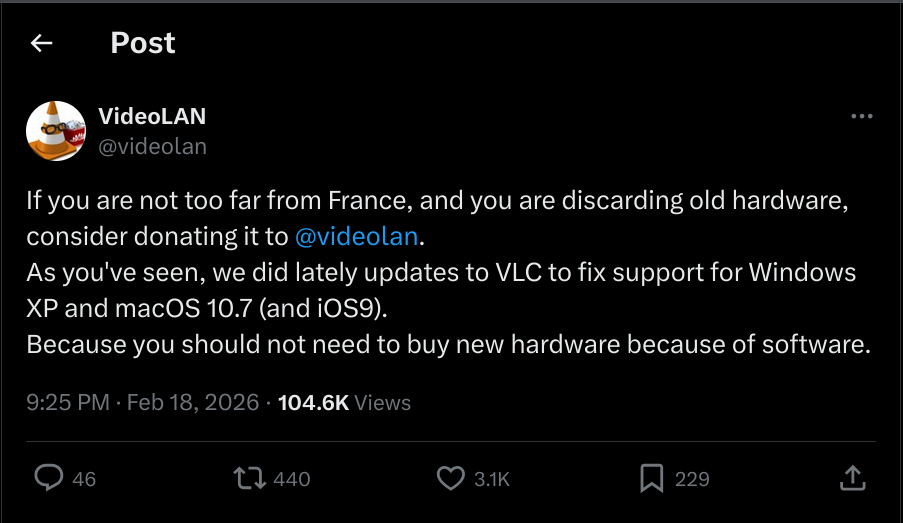
Task: Open the share upload icon
Action: (x=852, y=478)
